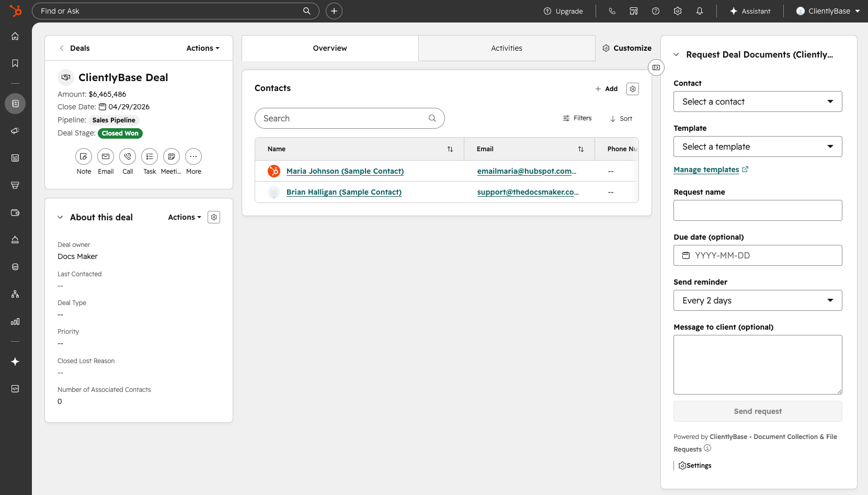Collapse the right sidebar panel toggle
The width and height of the screenshot is (868, 495).
[x=656, y=67]
